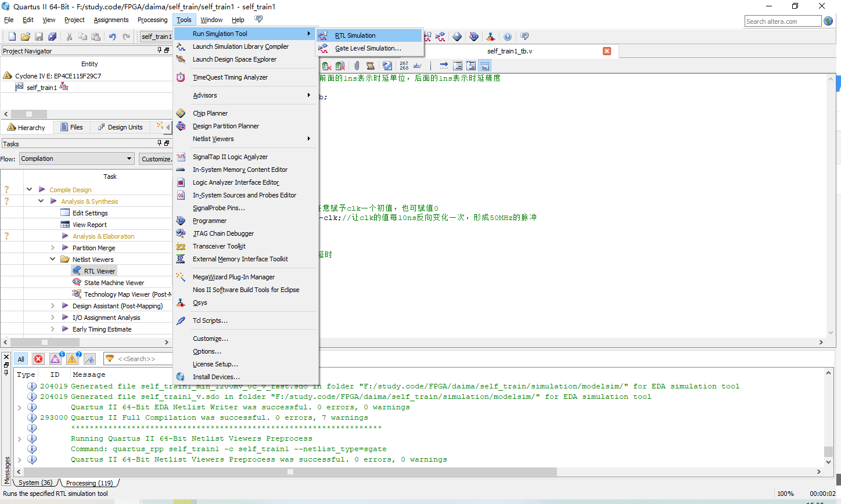Pin the Project Navigator panel

160,51
